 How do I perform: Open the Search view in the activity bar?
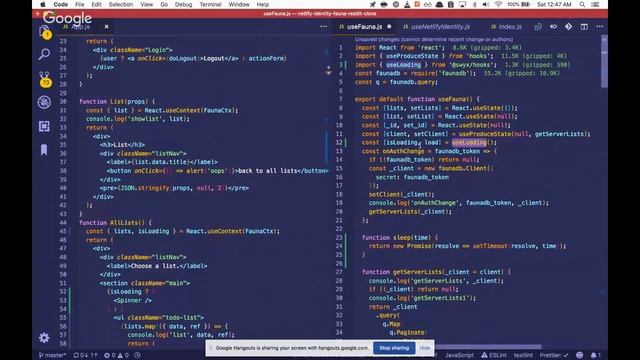click(44, 54)
